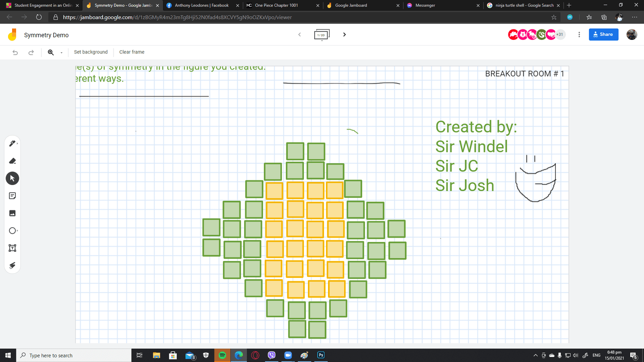Image resolution: width=644 pixels, height=362 pixels.
Task: Go to the next frame
Action: pos(344,35)
